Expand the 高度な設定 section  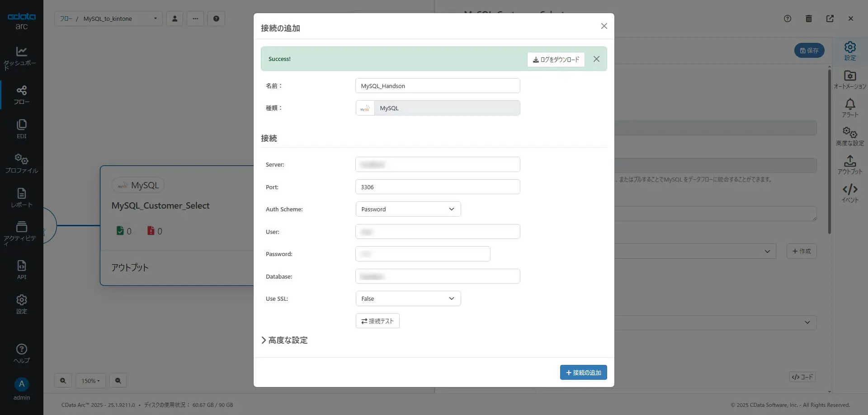click(x=284, y=340)
